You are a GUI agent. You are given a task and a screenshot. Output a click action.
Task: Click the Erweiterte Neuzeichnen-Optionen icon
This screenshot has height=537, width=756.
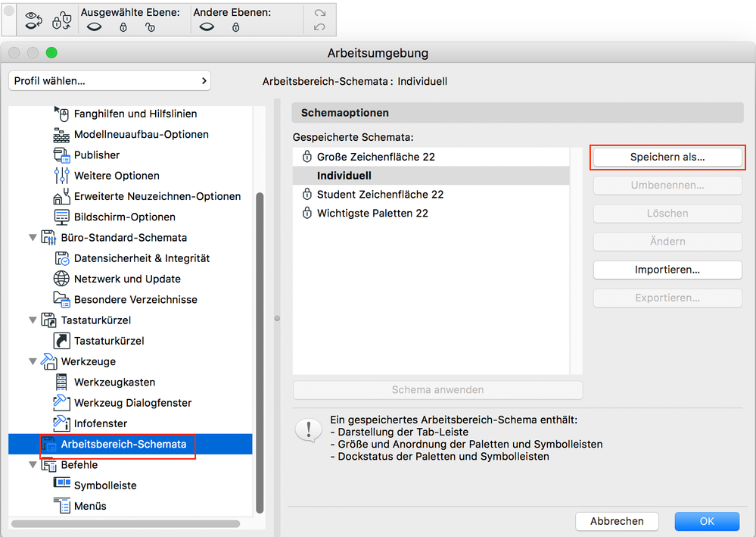[x=61, y=196]
